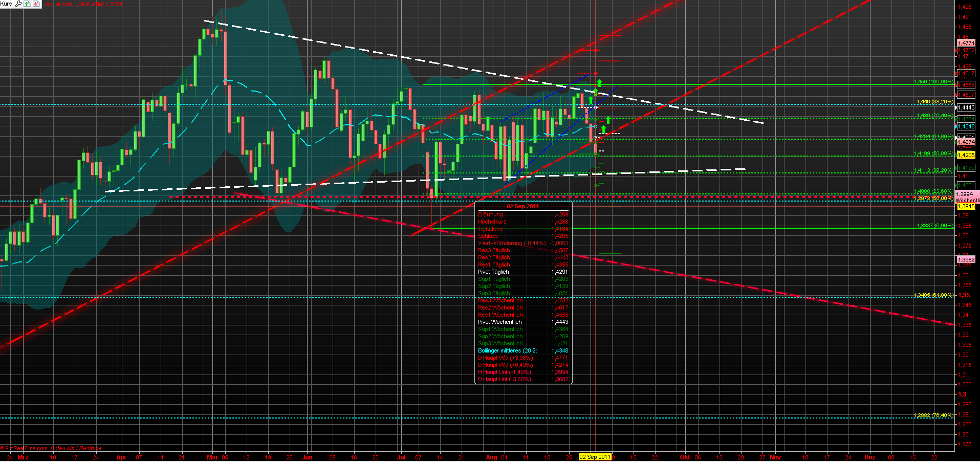
Task: Select the yellow 1,4205 price label
Action: (965, 155)
